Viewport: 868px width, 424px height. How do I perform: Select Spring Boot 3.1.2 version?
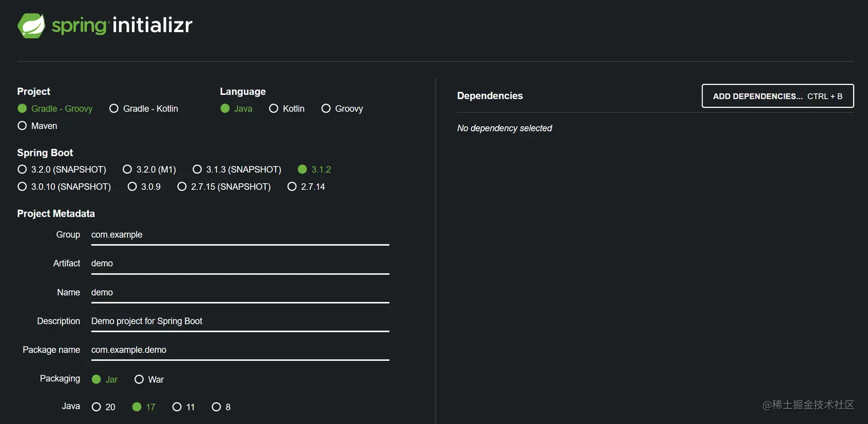pos(315,169)
